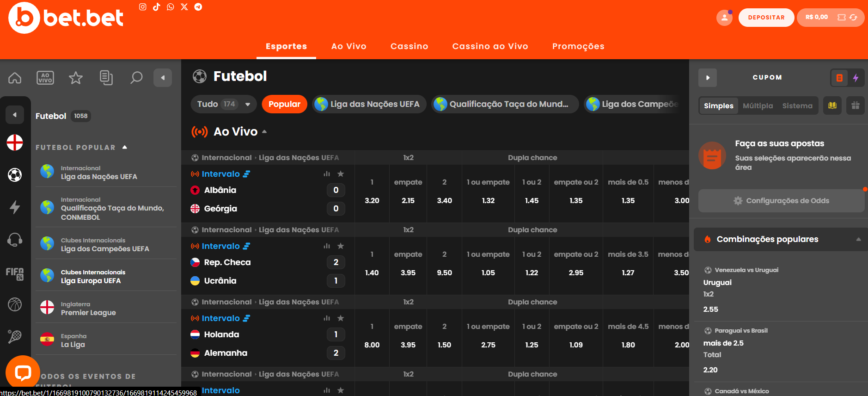Open statistics for Albânia vs Geórgia
868x396 pixels.
click(x=327, y=174)
